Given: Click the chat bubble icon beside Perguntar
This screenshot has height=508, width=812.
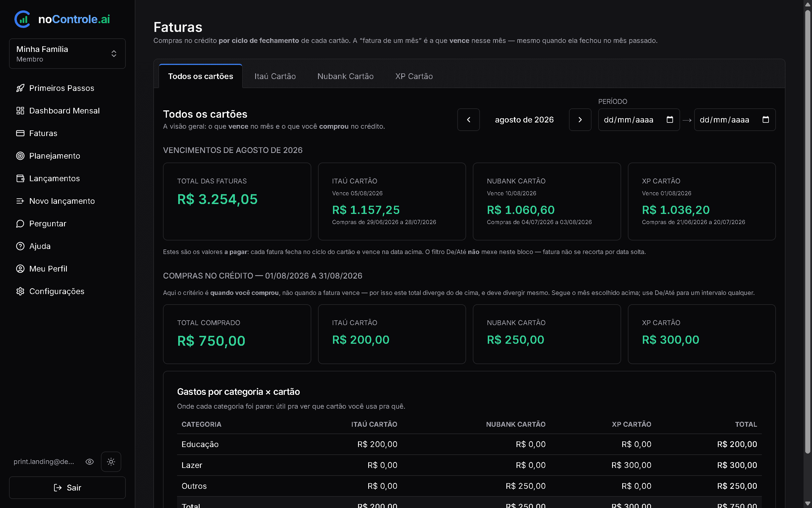Looking at the screenshot, I should tap(20, 224).
